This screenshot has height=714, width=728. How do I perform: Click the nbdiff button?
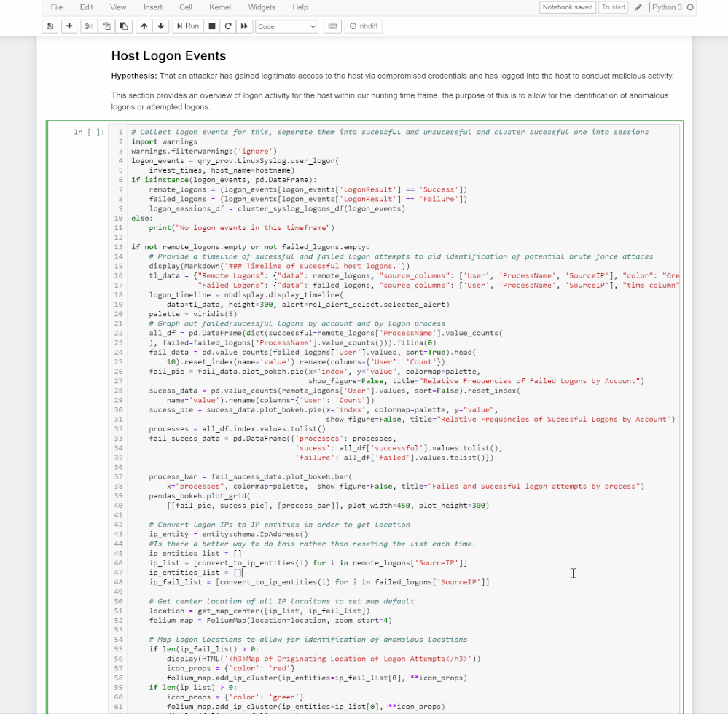(x=364, y=26)
